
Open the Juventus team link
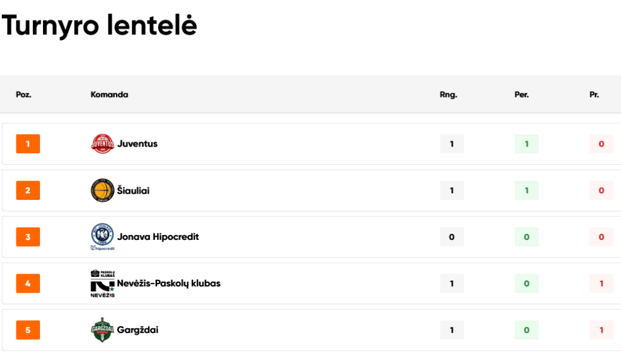click(x=138, y=144)
